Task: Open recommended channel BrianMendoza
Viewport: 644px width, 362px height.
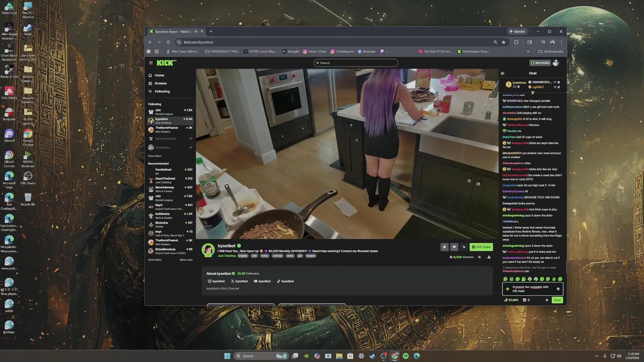Action: click(x=170, y=250)
